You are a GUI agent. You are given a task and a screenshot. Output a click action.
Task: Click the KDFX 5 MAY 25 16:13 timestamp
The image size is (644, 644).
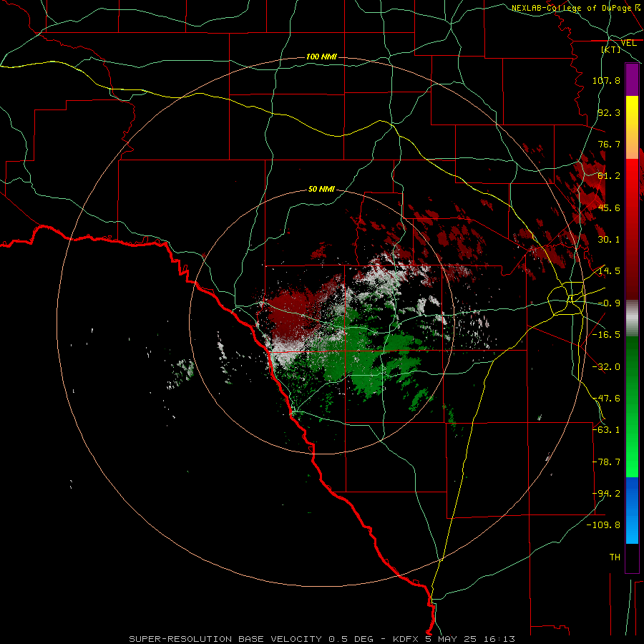click(x=454, y=639)
